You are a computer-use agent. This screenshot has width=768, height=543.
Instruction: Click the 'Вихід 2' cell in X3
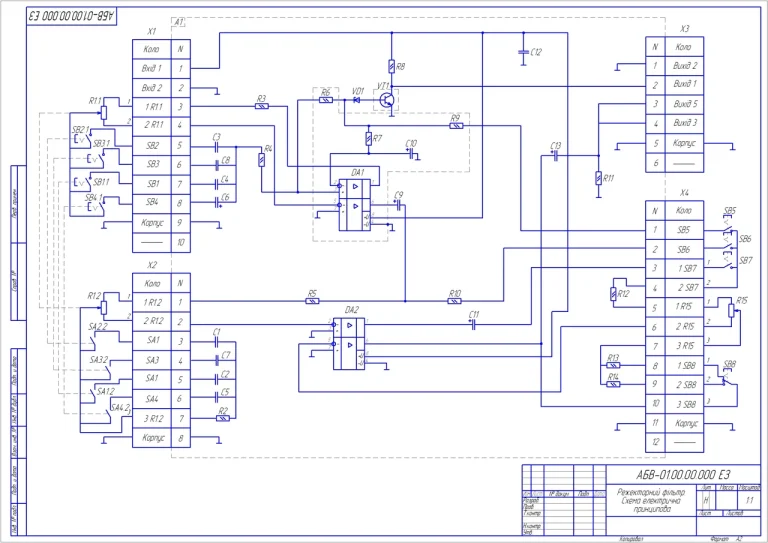(684, 66)
